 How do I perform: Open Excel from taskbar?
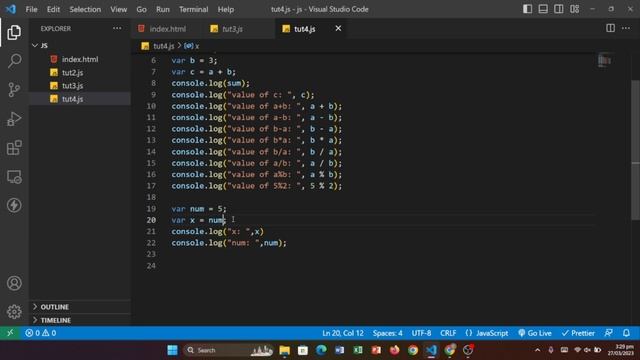[358, 350]
